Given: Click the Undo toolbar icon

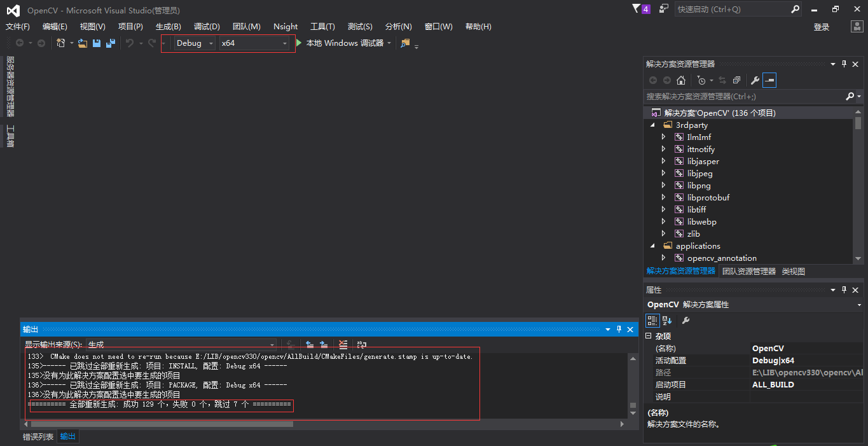Looking at the screenshot, I should tap(130, 43).
